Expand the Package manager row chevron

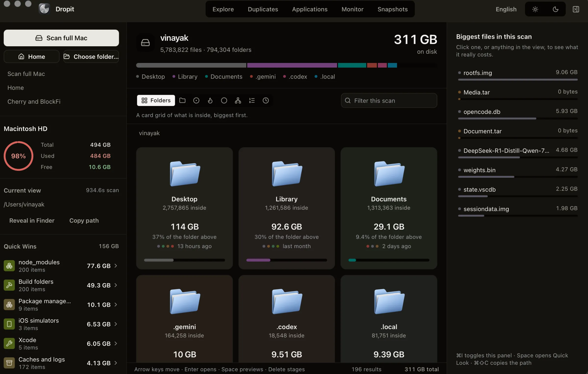[116, 305]
